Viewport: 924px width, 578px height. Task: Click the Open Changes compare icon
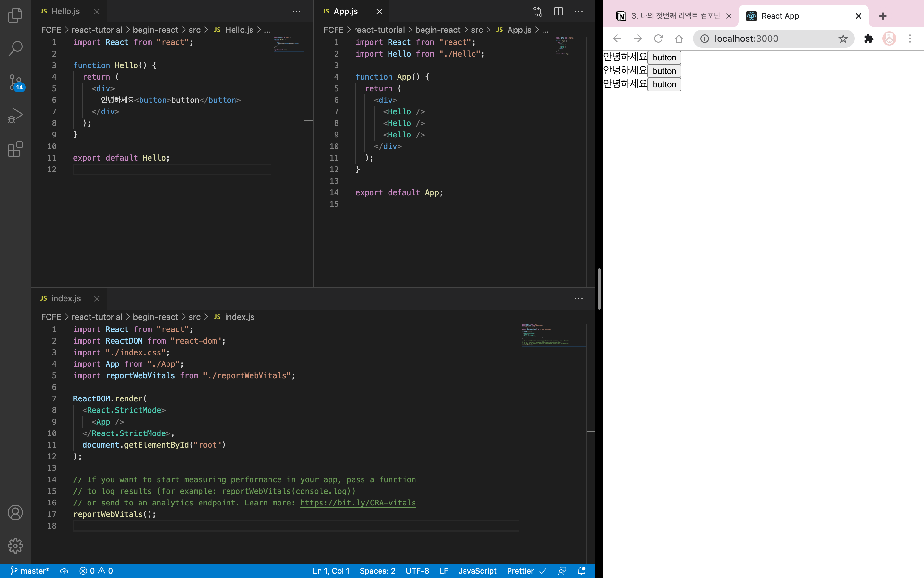click(x=538, y=12)
